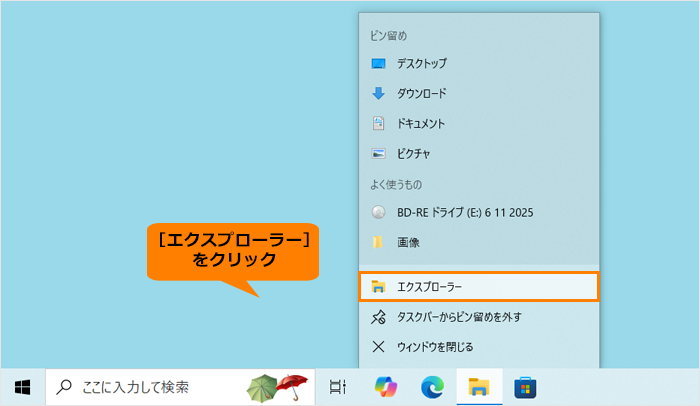Click the Task View taskbar icon
Screen dimensions: 700x406
338,386
